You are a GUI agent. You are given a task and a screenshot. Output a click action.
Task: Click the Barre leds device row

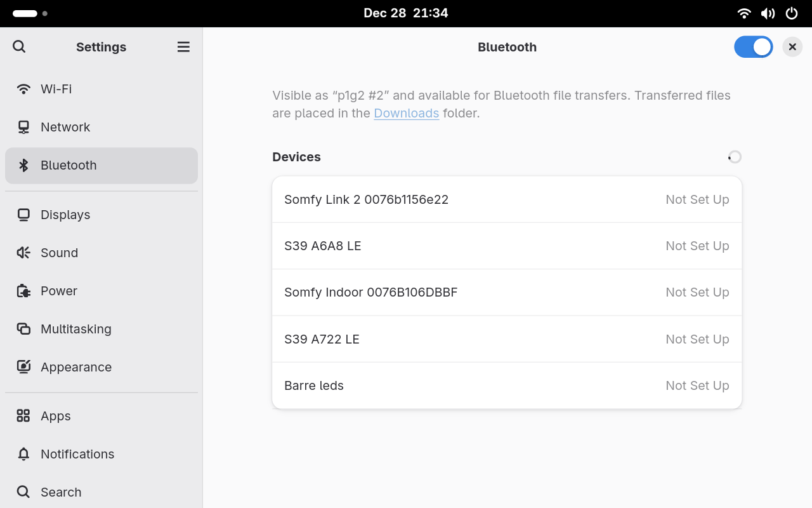pos(506,385)
